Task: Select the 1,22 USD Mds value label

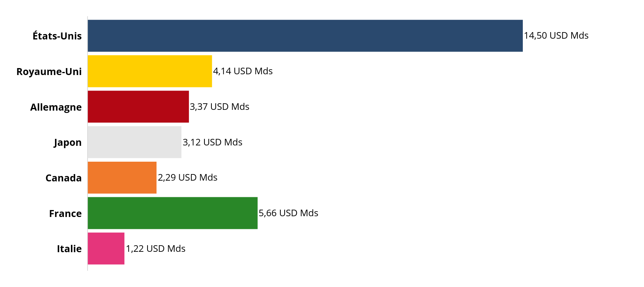Action: coord(156,249)
